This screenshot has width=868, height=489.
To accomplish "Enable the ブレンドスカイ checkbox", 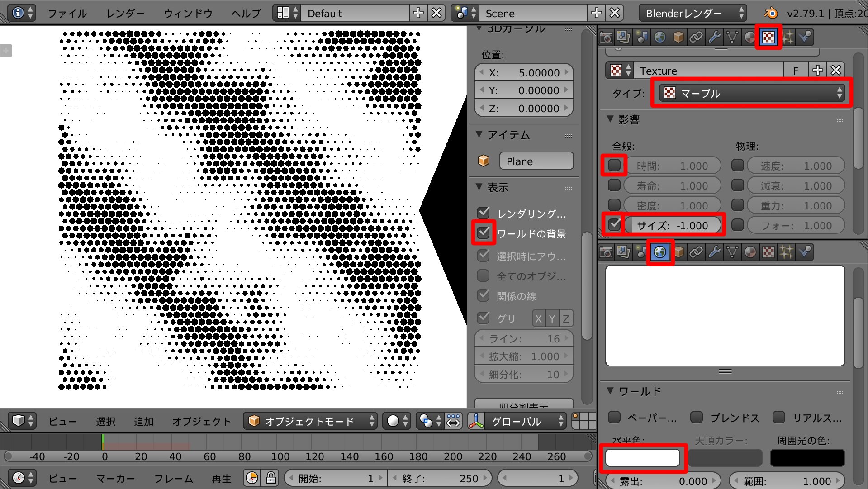I will [x=697, y=417].
